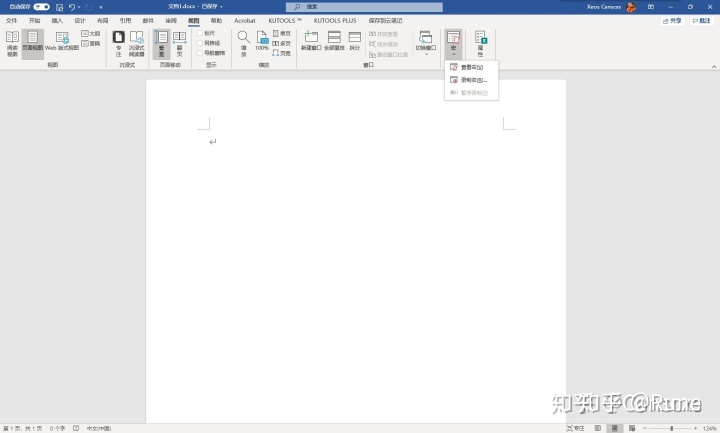This screenshot has height=433, width=720.
Task: Open New Window (新建窗口)
Action: [x=311, y=41]
